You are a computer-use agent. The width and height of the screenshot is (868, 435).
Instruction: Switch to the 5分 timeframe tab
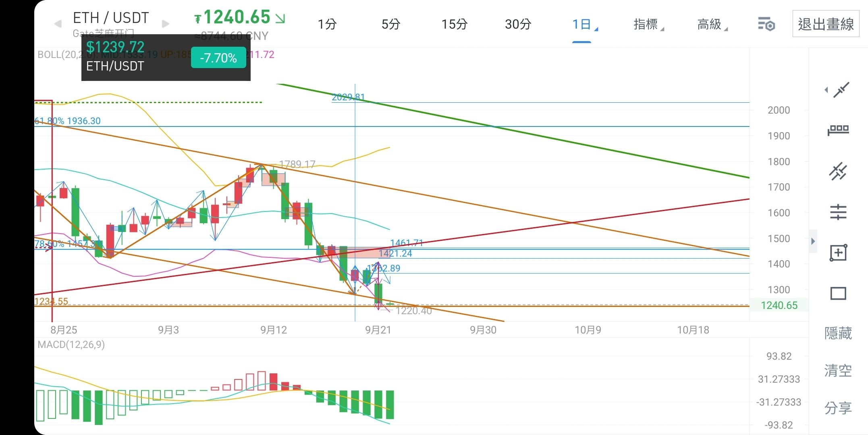(390, 25)
